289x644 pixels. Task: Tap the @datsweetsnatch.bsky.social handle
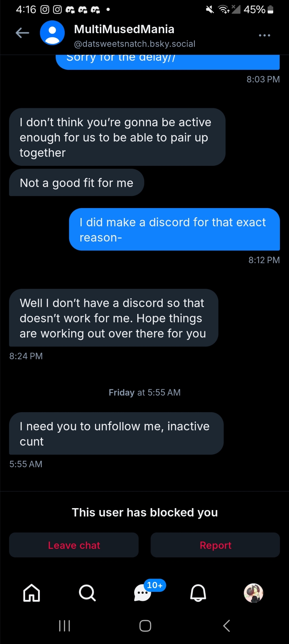(135, 44)
